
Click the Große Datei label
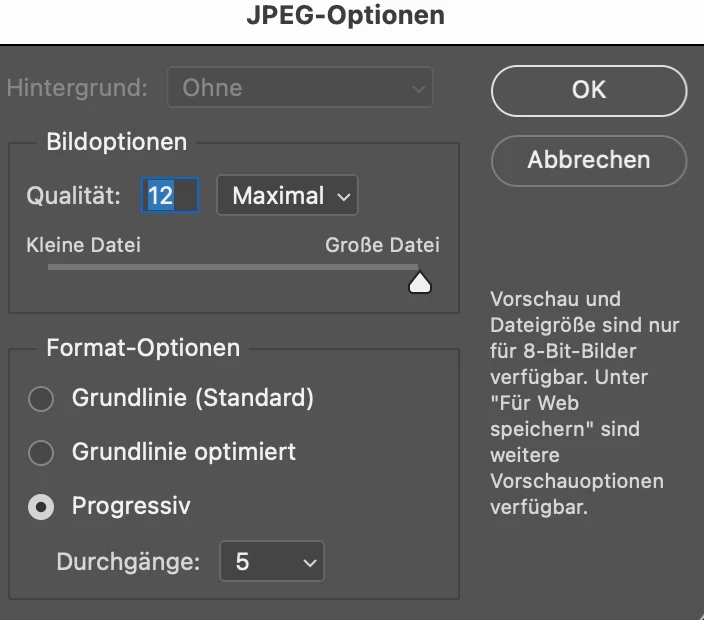[383, 245]
